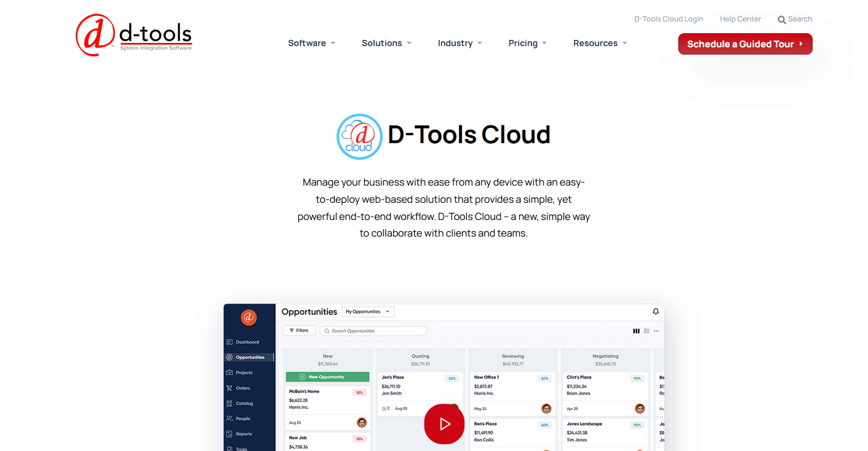Click the 'Ron's Place' card title
Viewport: 868px width, 451px height.
(x=485, y=424)
